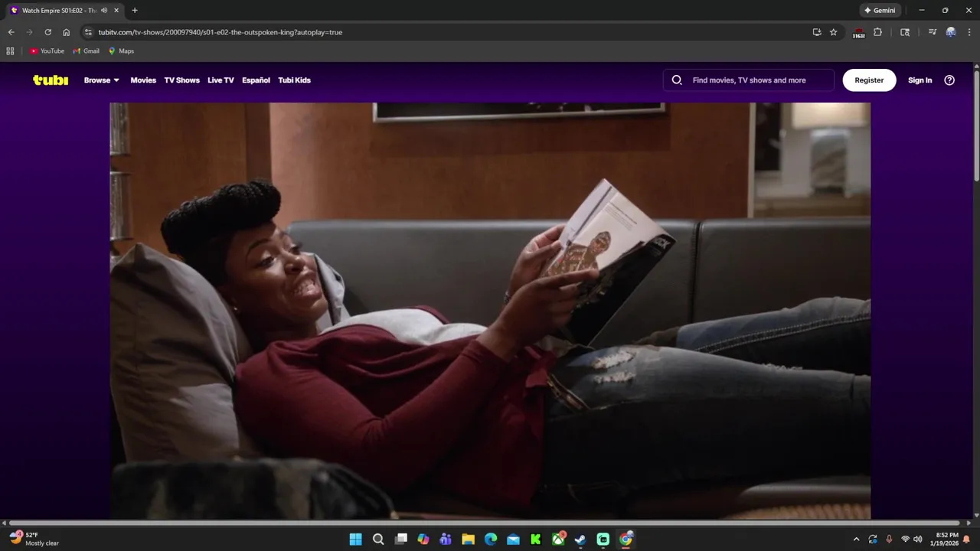Open Steam from the taskbar
The image size is (980, 551).
point(581,540)
